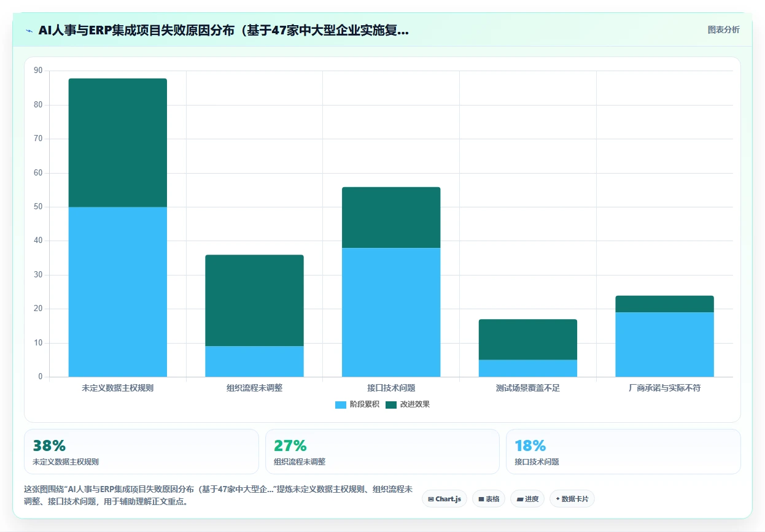This screenshot has width=765, height=532.
Task: Click the 图表分析 label at top right
Action: pyautogui.click(x=723, y=29)
